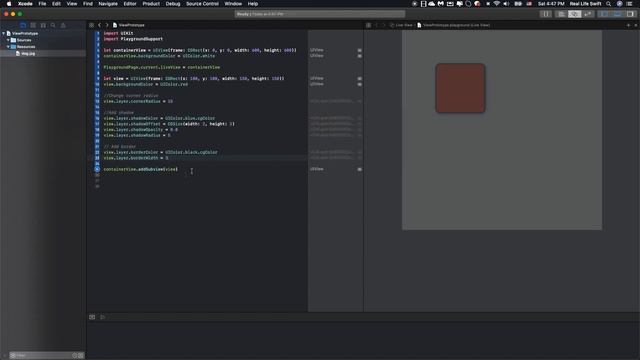Open the volume control in menu bar
Screen dimensions: 640x360
coord(506,4)
